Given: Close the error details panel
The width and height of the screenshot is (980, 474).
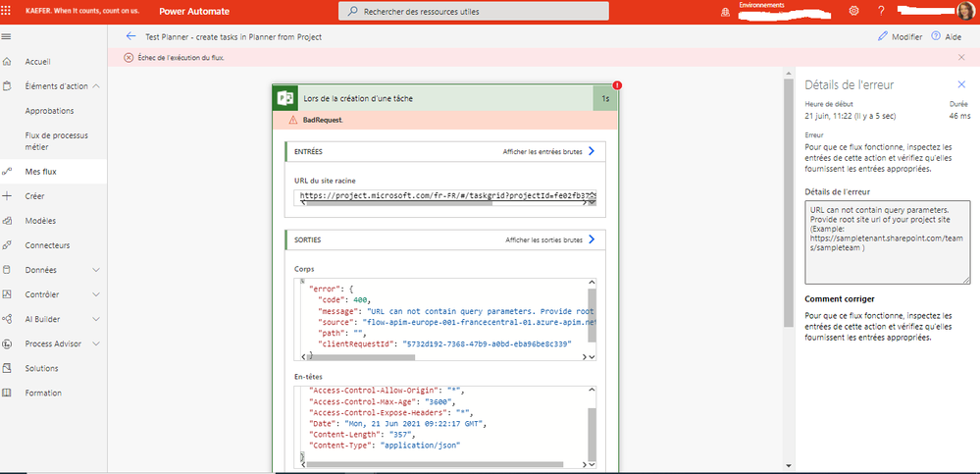Looking at the screenshot, I should click(961, 84).
